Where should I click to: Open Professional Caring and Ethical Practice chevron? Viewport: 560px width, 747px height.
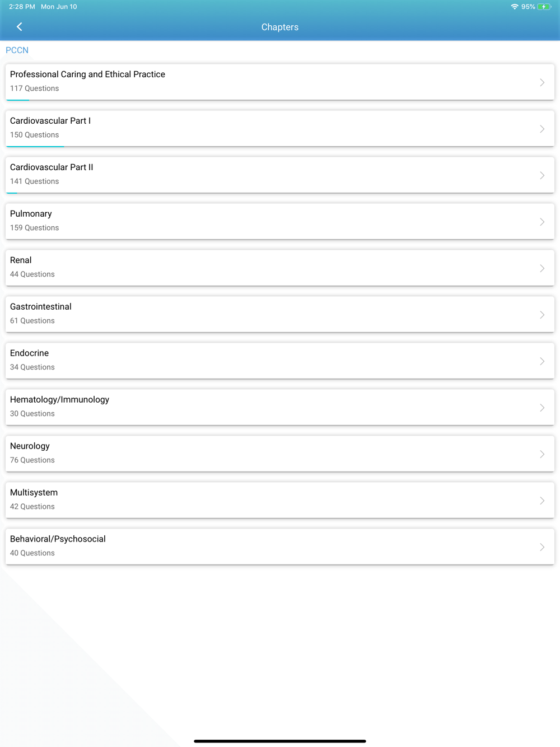coord(542,82)
